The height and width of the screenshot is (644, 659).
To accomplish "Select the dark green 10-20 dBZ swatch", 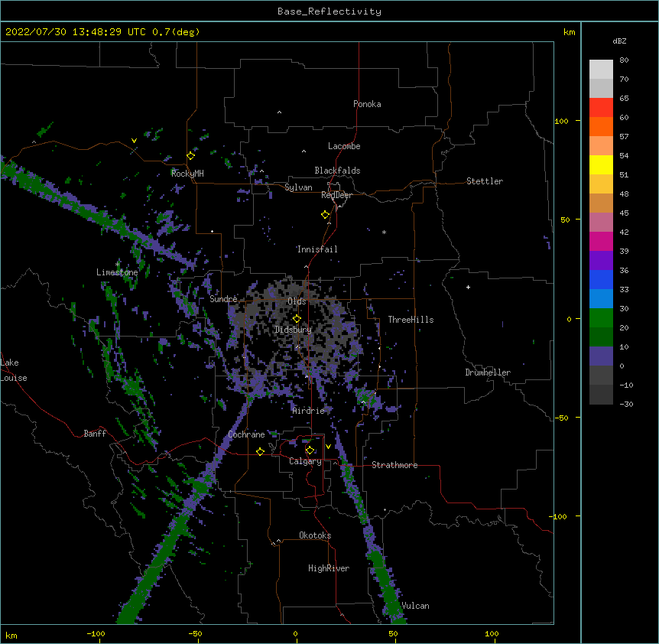I will coord(601,337).
